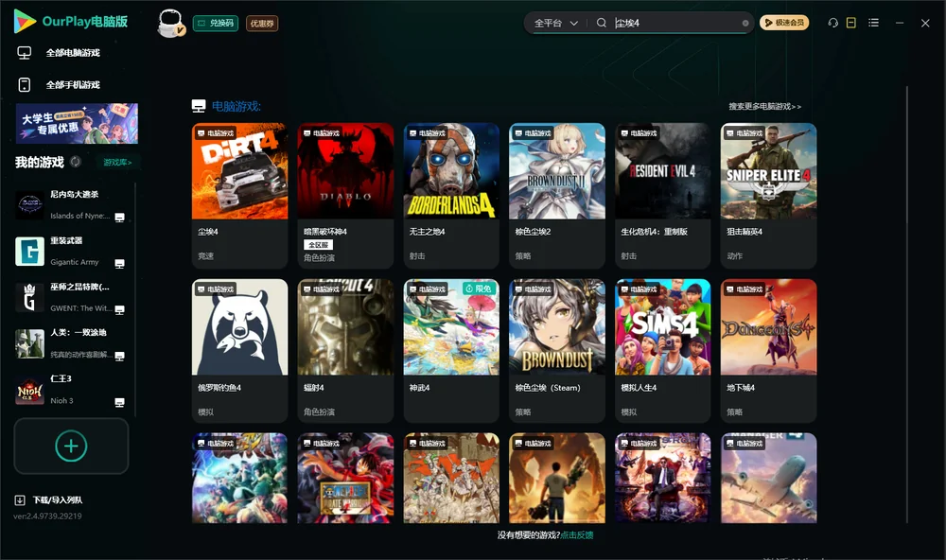Open the Resident Evil 4 card
946x560 pixels.
click(662, 195)
